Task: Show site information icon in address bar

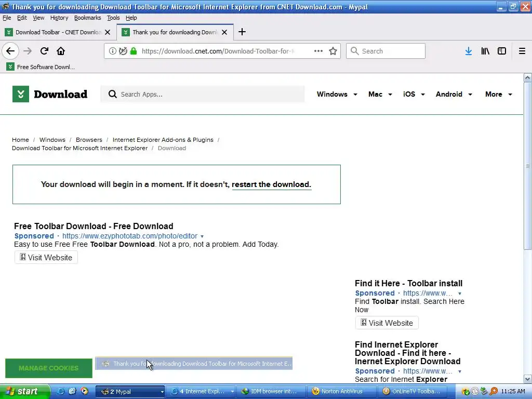Action: pos(112,51)
